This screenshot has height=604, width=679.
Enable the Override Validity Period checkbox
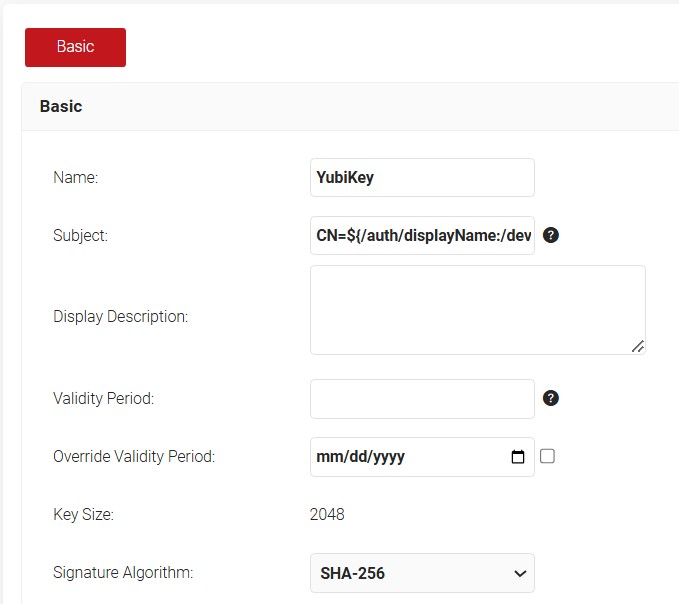(x=547, y=456)
